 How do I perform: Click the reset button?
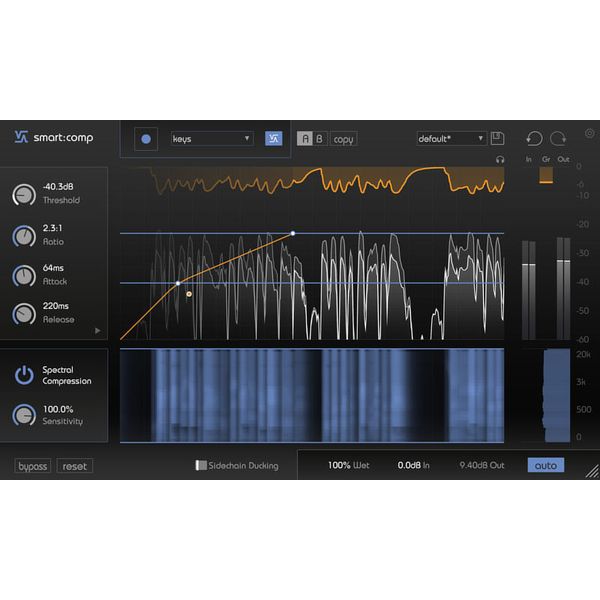click(75, 466)
